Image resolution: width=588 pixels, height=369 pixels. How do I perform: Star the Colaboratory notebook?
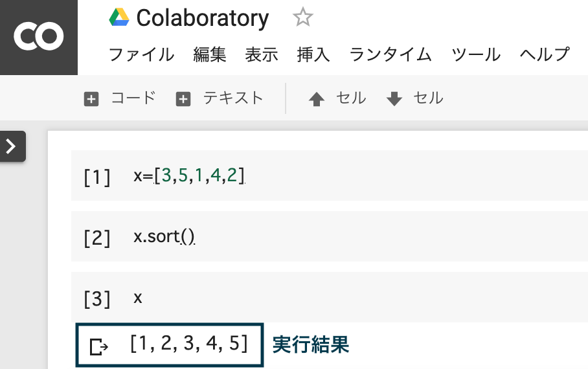pos(302,17)
